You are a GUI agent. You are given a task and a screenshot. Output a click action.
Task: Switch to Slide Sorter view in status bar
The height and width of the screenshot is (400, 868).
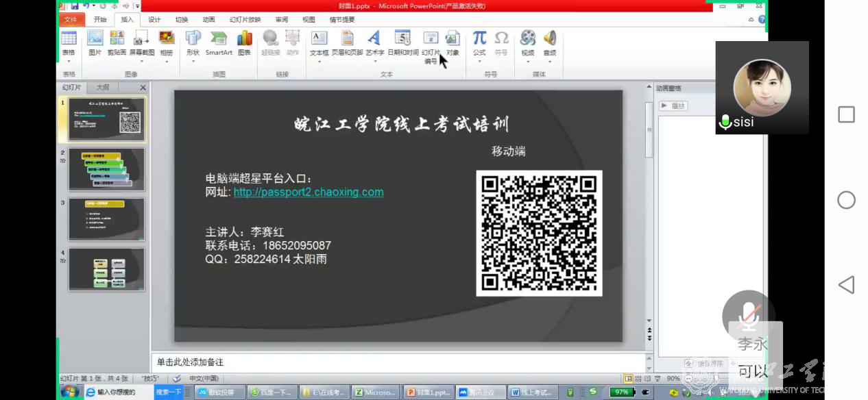click(639, 377)
